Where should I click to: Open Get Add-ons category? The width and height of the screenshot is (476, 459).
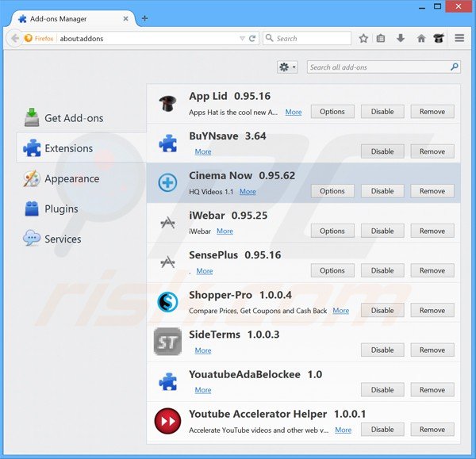[x=82, y=118]
